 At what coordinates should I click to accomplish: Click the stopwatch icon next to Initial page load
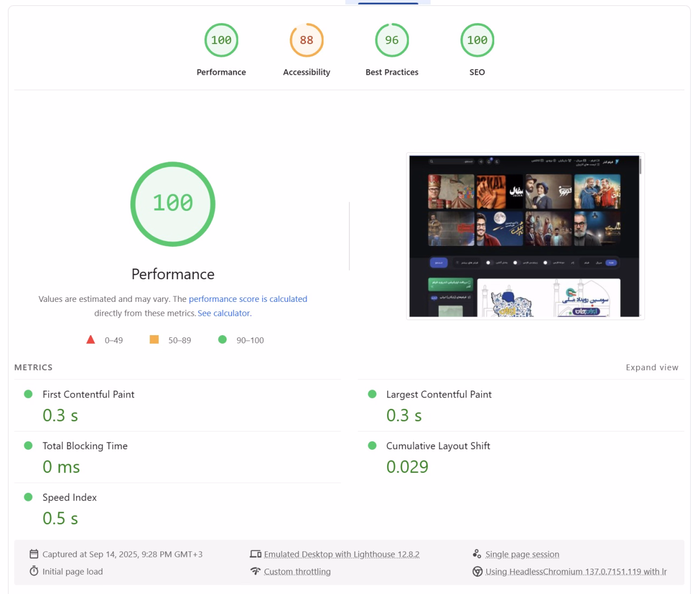coord(34,571)
